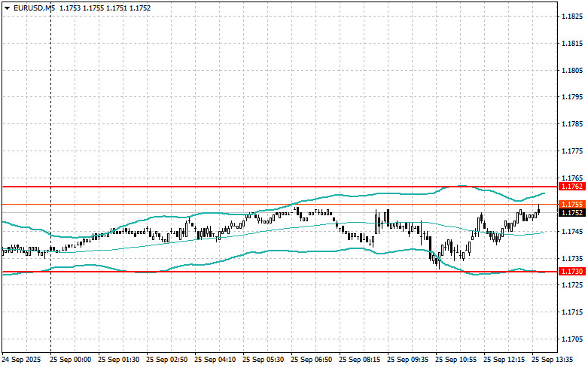Click the 25 Sep 06:50 time label
The width and height of the screenshot is (588, 368).
click(311, 360)
